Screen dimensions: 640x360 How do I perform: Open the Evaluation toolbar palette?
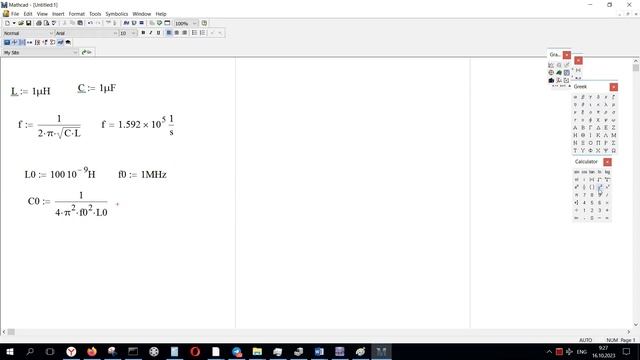point(29,42)
